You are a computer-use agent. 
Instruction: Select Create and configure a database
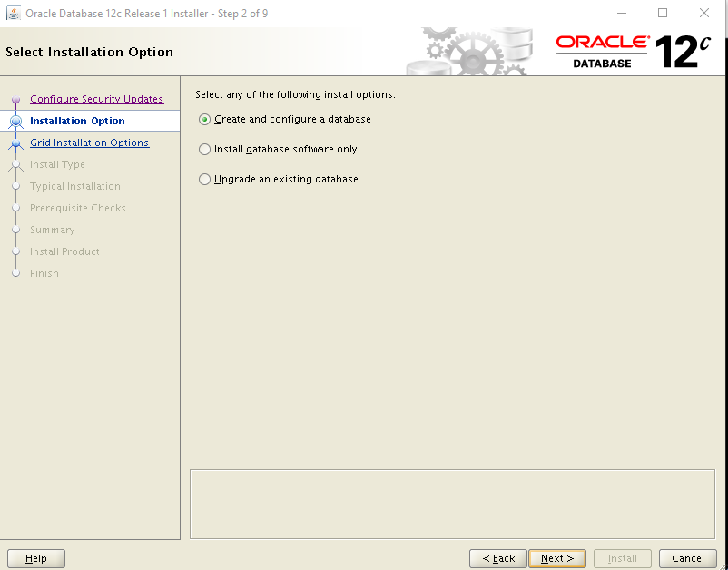click(x=204, y=119)
